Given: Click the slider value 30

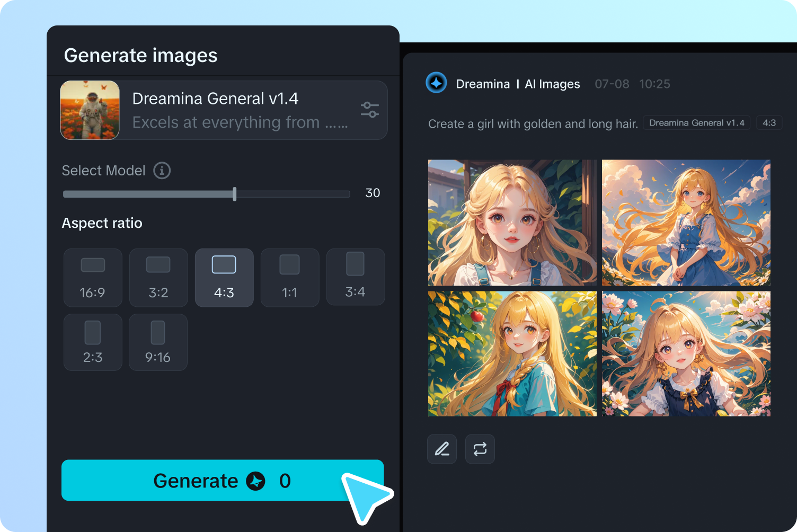Looking at the screenshot, I should pos(373,193).
